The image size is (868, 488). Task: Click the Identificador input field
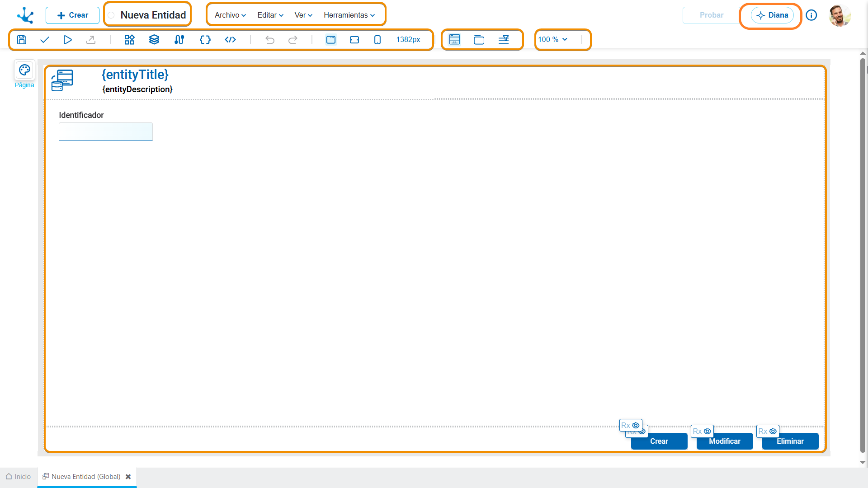pos(106,131)
